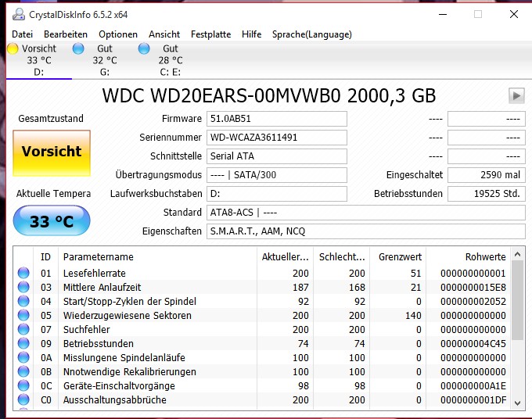The height and width of the screenshot is (419, 532).
Task: Click the CrystalDiskInfo app icon in title bar
Action: 19,15
